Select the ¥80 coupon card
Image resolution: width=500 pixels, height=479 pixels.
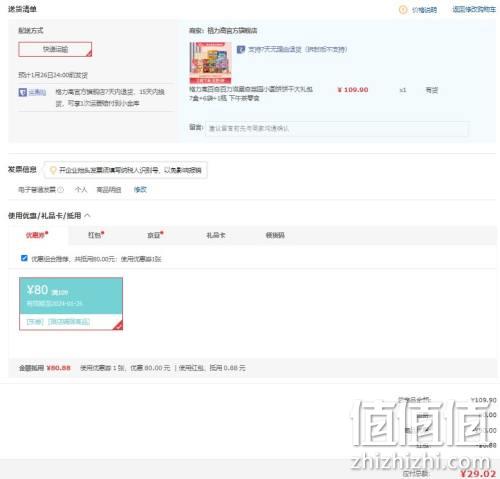[x=71, y=304]
